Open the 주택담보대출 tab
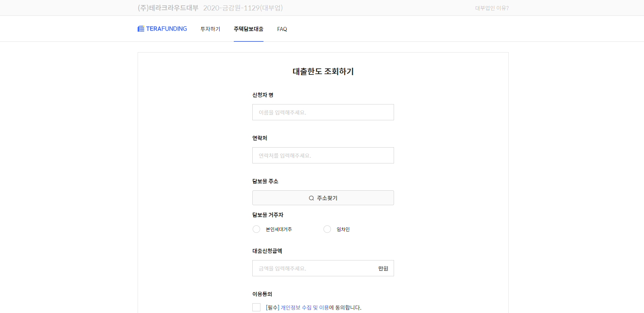Image resolution: width=644 pixels, height=313 pixels. tap(249, 29)
